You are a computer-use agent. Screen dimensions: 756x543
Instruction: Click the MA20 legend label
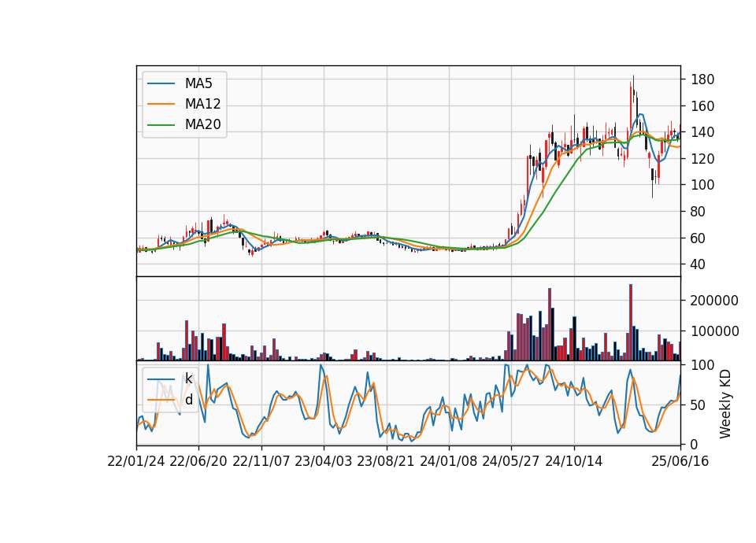coord(202,124)
